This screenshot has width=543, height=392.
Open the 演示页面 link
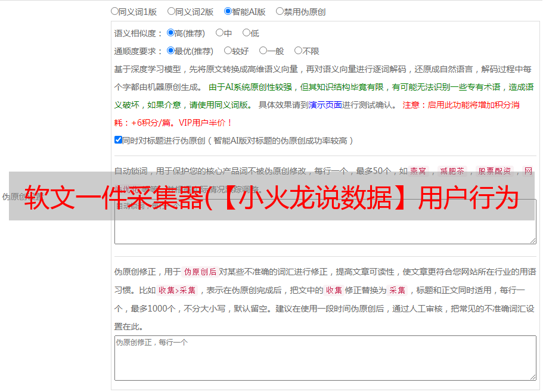pyautogui.click(x=325, y=105)
